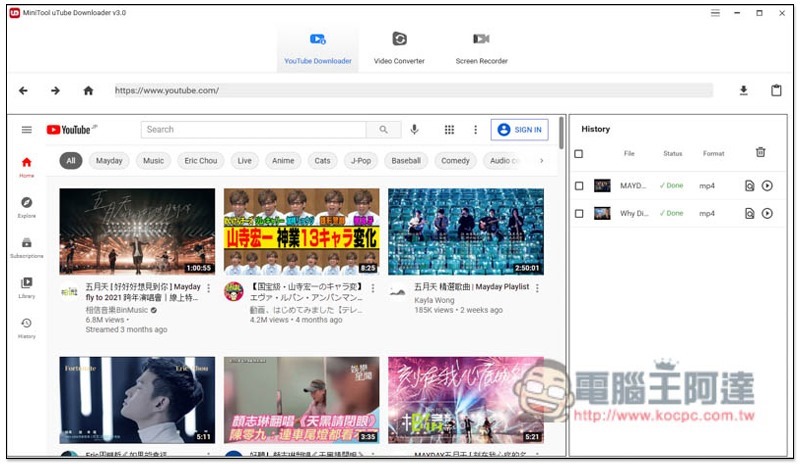This screenshot has width=800, height=464.
Task: Select the Comedy category chip
Action: [455, 161]
